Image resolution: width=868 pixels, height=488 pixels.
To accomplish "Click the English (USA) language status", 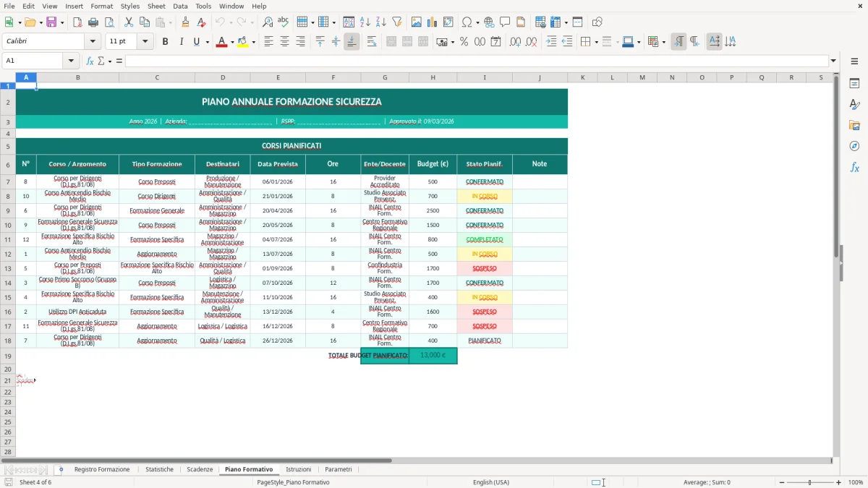I will 491,482.
